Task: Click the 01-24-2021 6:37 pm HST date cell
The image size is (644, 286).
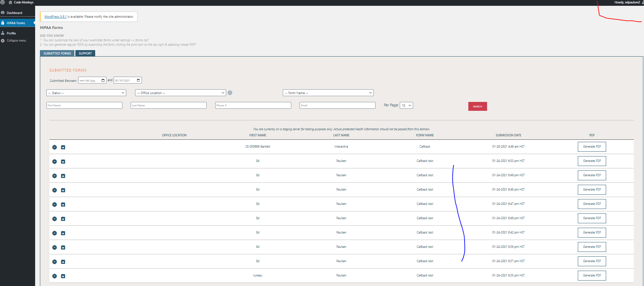Action: (508, 261)
